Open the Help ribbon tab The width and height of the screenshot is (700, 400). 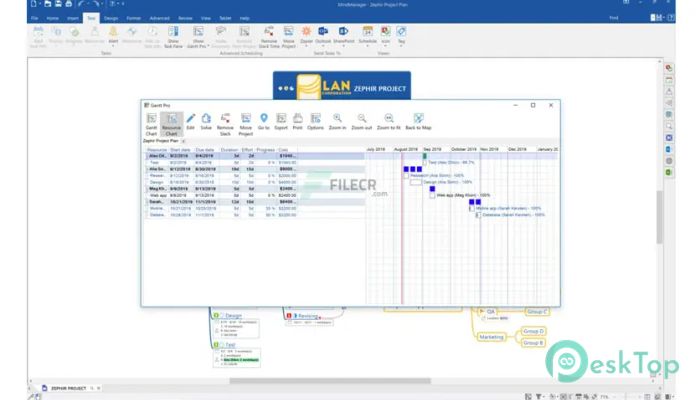[x=245, y=18]
